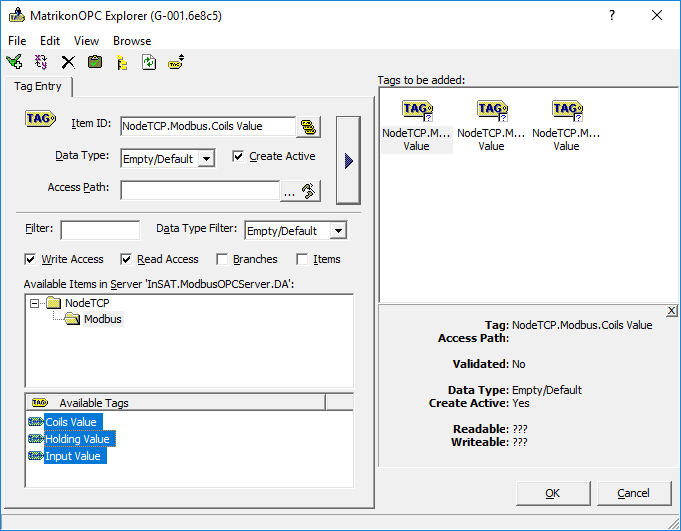Click the purple validate tags toolbar icon
The image size is (681, 531).
click(41, 62)
